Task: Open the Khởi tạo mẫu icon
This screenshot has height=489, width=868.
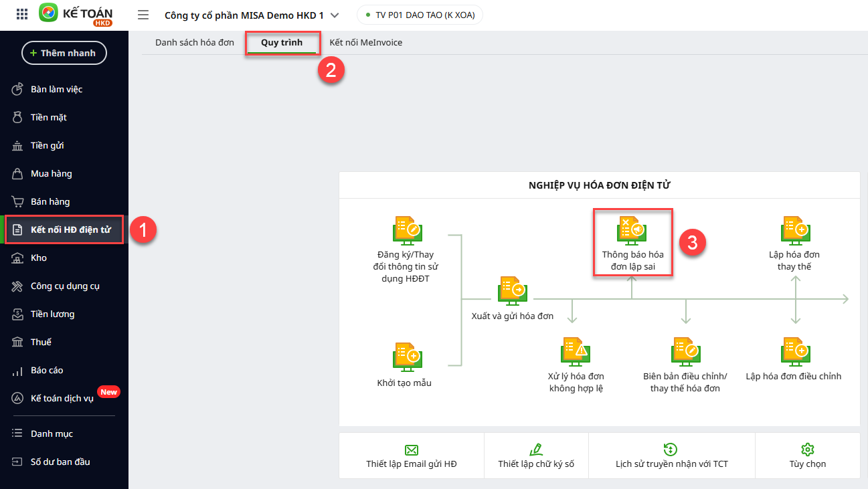Action: coord(407,357)
